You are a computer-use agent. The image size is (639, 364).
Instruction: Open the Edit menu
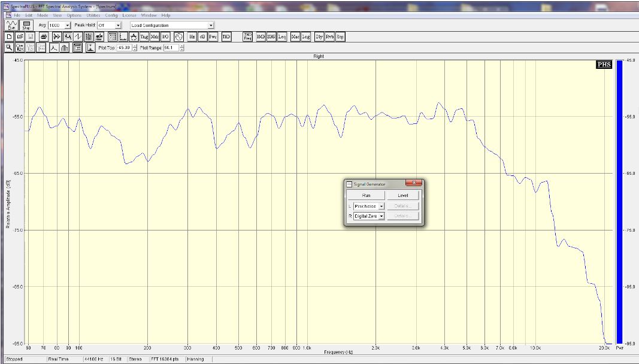click(x=29, y=16)
